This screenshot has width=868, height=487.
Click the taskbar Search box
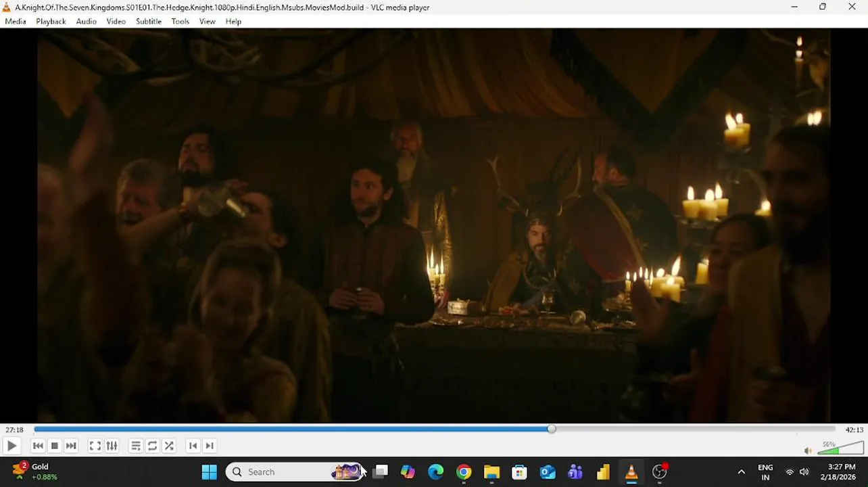pyautogui.click(x=295, y=472)
